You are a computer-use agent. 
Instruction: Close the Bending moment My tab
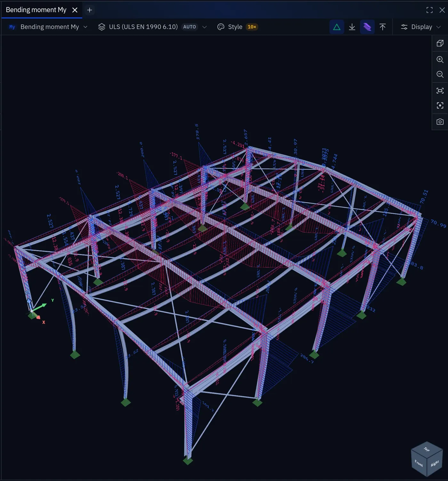tap(75, 10)
